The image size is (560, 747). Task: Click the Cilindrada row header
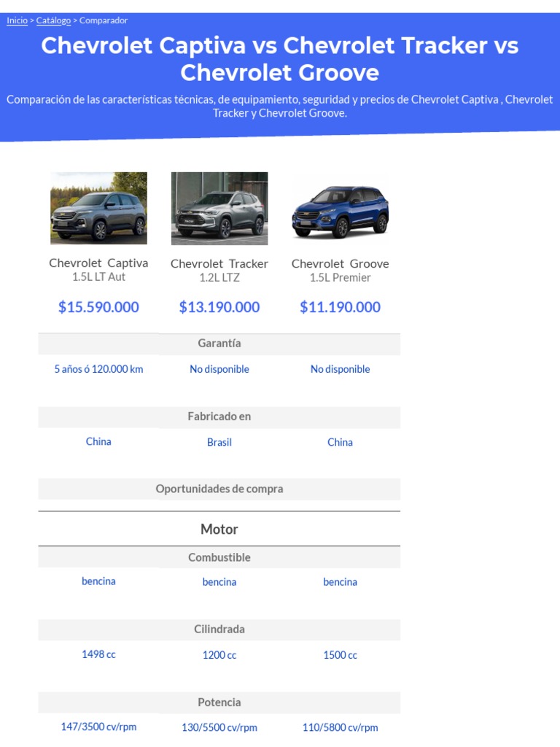click(219, 630)
